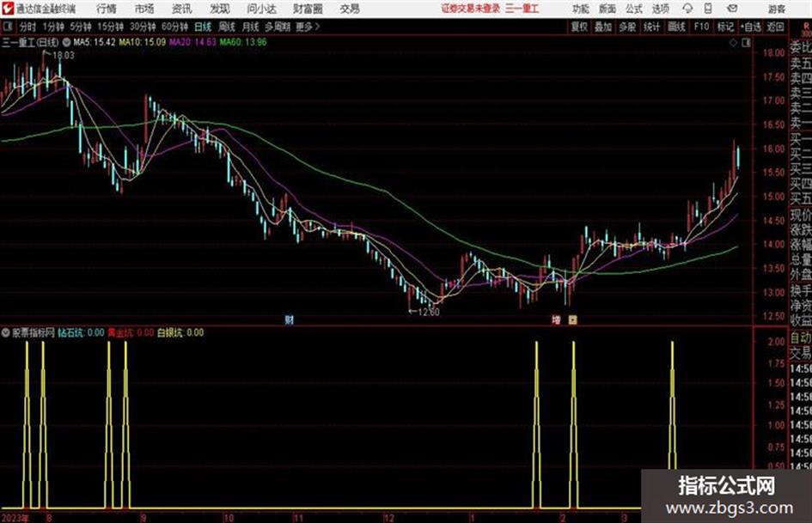The width and height of the screenshot is (812, 523).
Task: Click the yellow square marker beside 增
Action: coord(572,320)
